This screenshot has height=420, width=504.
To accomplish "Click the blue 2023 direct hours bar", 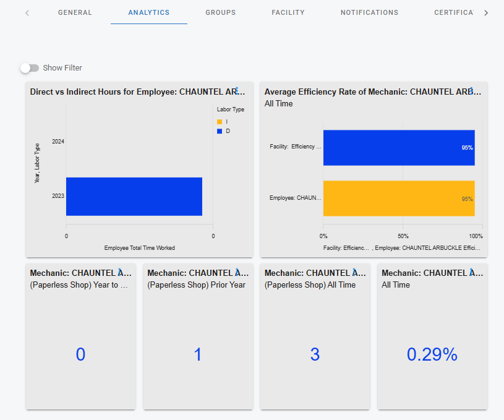I will (x=134, y=197).
